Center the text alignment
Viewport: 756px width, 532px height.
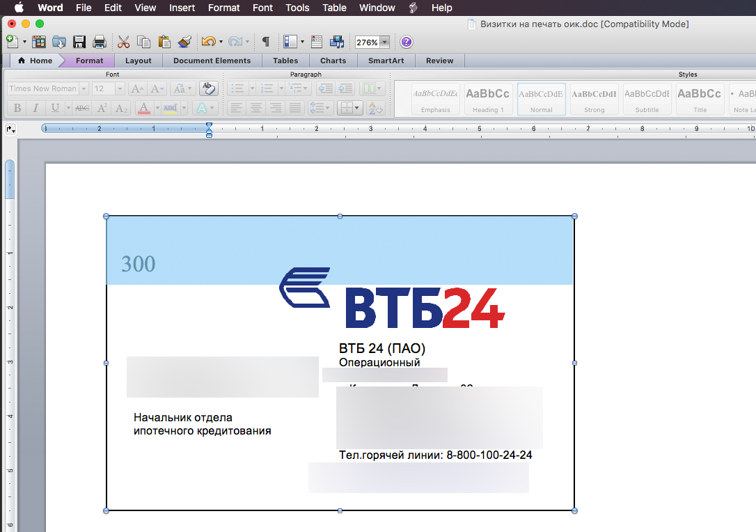tap(255, 107)
